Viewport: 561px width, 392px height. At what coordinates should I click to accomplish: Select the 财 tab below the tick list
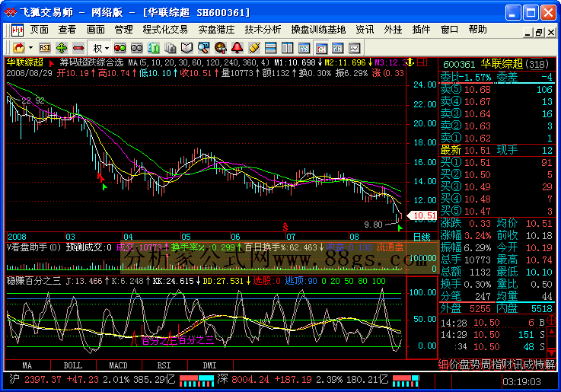[x=507, y=365]
